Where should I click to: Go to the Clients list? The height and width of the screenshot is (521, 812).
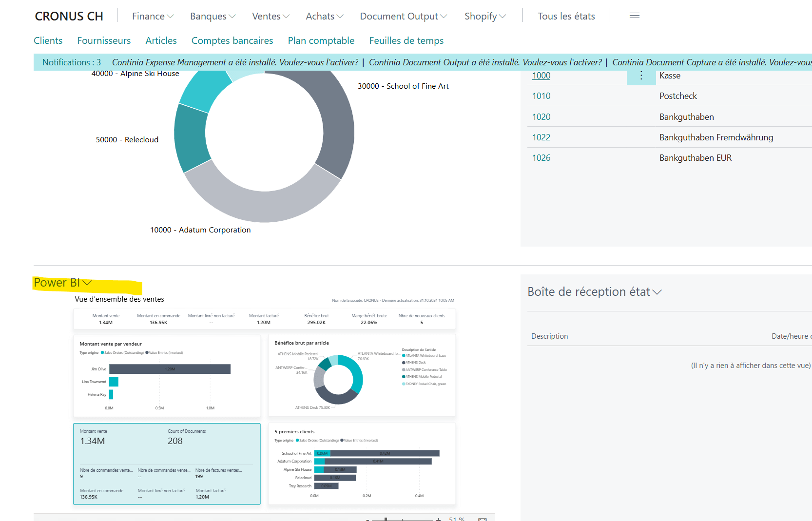[x=48, y=40]
